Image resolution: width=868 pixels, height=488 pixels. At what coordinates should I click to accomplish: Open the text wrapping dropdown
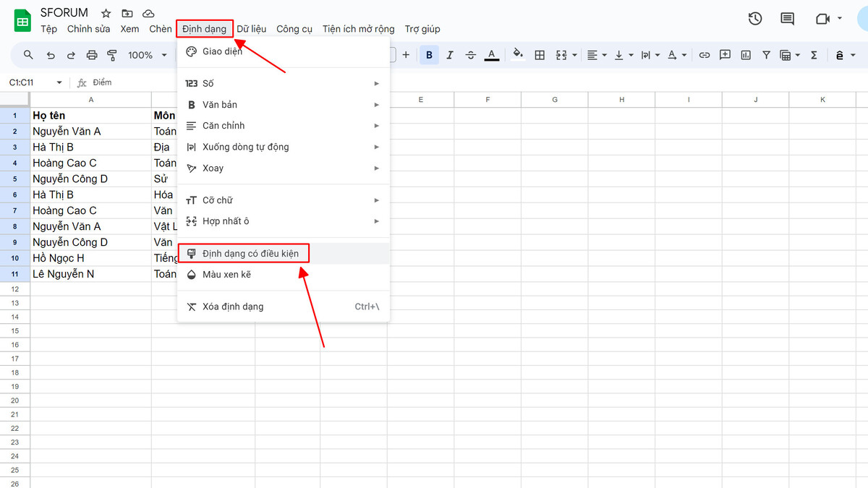tap(650, 55)
